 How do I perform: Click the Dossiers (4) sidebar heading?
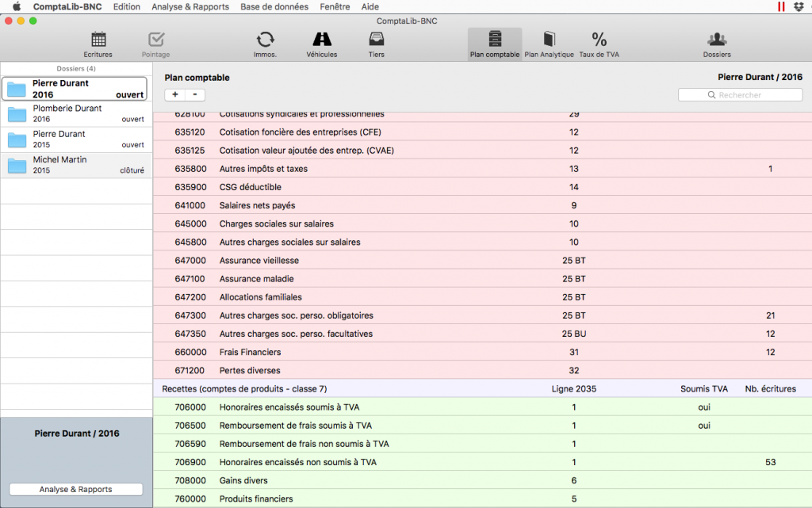76,69
